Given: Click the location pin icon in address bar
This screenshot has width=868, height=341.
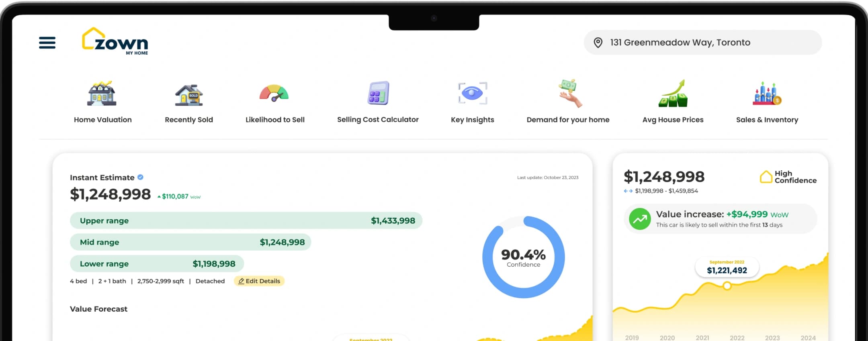Looking at the screenshot, I should [598, 43].
